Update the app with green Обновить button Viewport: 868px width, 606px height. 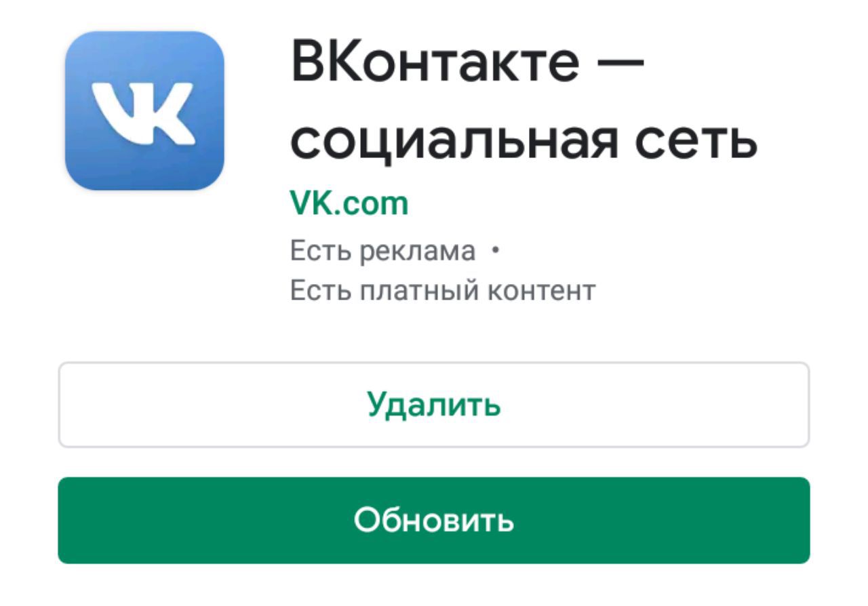pyautogui.click(x=434, y=521)
